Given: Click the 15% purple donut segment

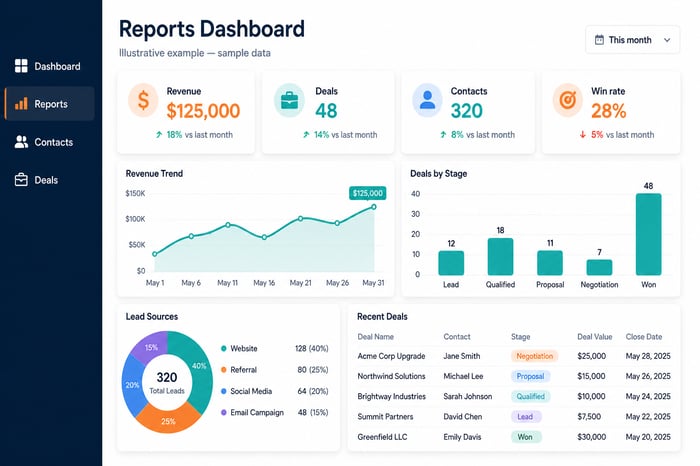Looking at the screenshot, I should [x=151, y=347].
